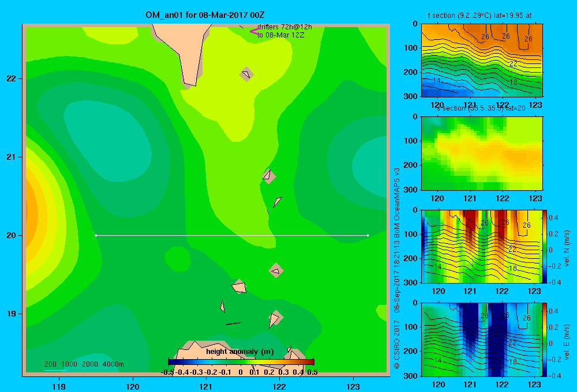
Task: Click the velocity N colorbar
Action: click(545, 246)
